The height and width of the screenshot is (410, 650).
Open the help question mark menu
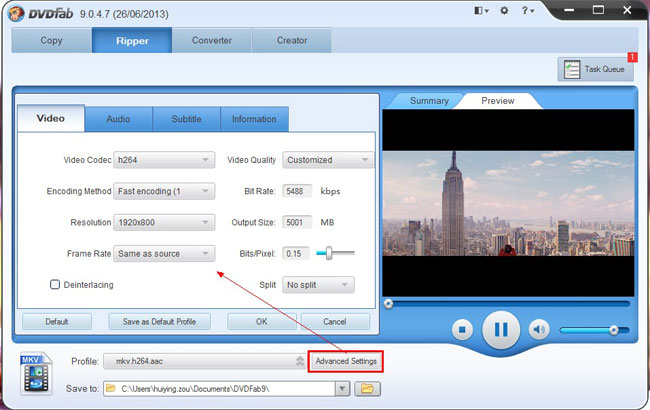[x=527, y=11]
